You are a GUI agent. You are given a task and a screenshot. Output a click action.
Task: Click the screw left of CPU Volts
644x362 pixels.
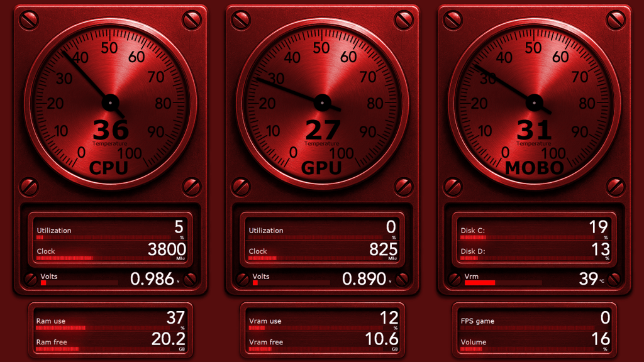click(30, 280)
